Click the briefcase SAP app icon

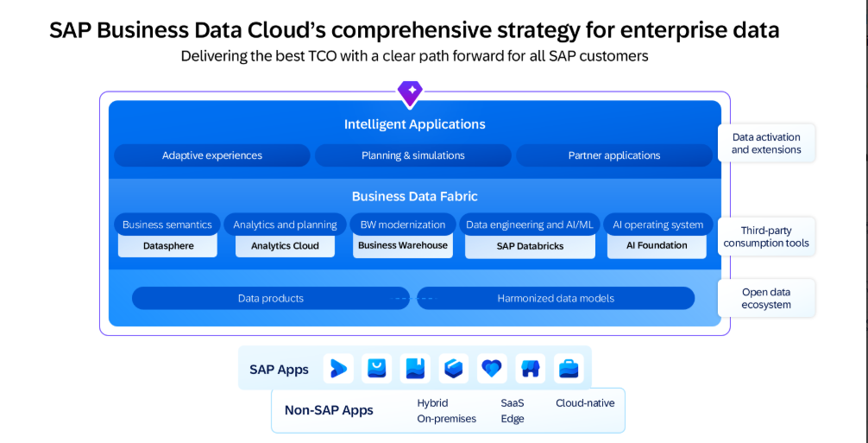pyautogui.click(x=569, y=368)
